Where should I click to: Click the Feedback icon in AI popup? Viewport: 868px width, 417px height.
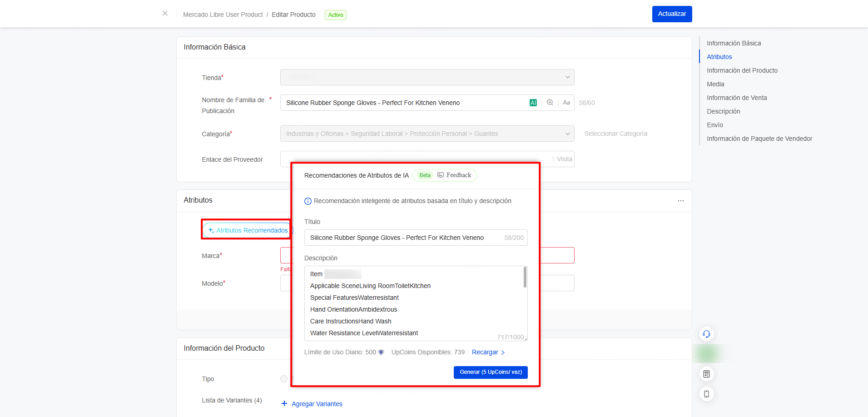[x=441, y=175]
